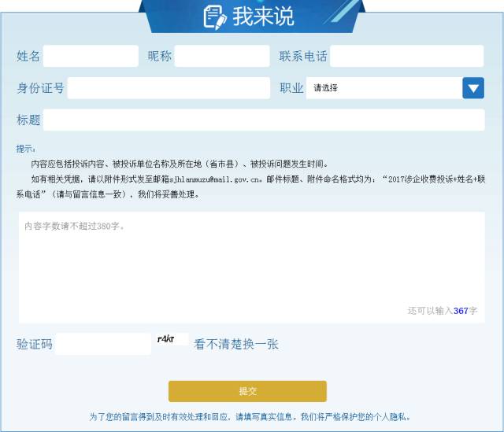Viewport: 504px width, 432px height.
Task: Click the 姓名 name input field
Action: click(91, 56)
